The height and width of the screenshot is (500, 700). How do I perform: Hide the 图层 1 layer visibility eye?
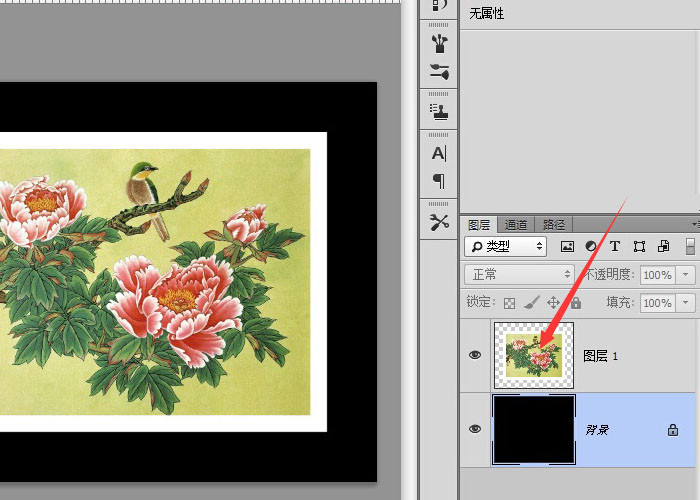click(475, 355)
